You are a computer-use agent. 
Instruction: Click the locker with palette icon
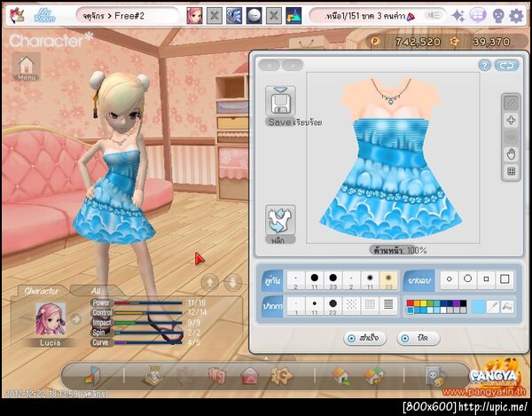435,376
